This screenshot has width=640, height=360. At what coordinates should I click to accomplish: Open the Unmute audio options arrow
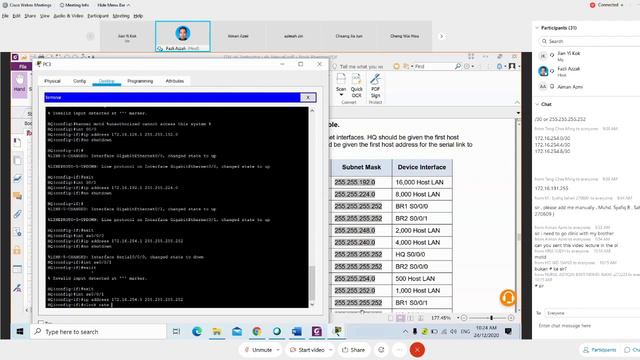click(278, 350)
